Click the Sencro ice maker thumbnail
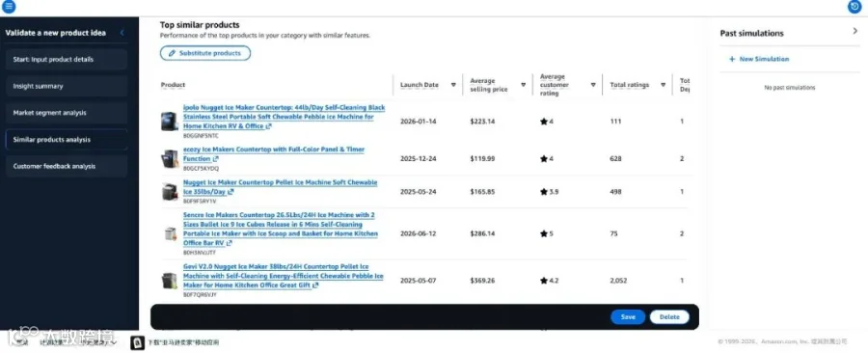 (x=169, y=233)
